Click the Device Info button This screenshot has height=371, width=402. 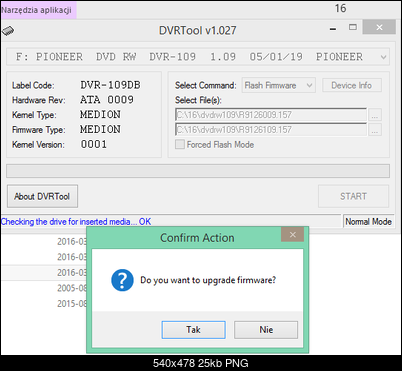click(352, 85)
